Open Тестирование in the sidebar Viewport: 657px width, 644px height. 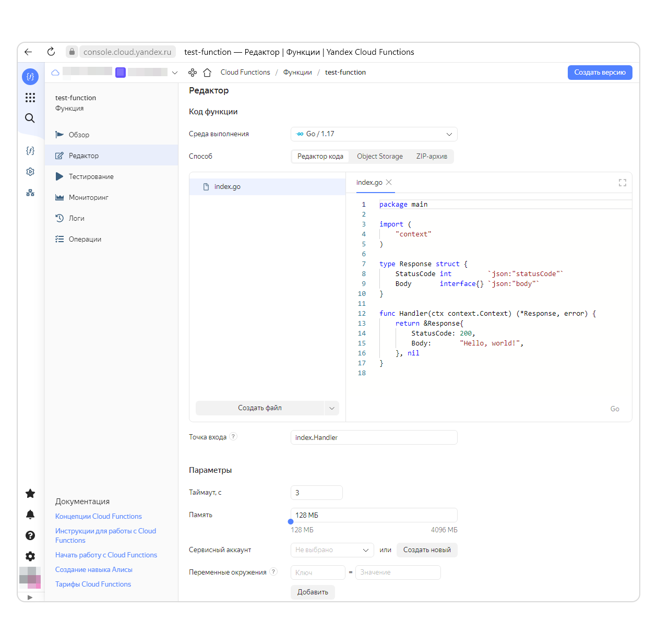click(x=111, y=176)
